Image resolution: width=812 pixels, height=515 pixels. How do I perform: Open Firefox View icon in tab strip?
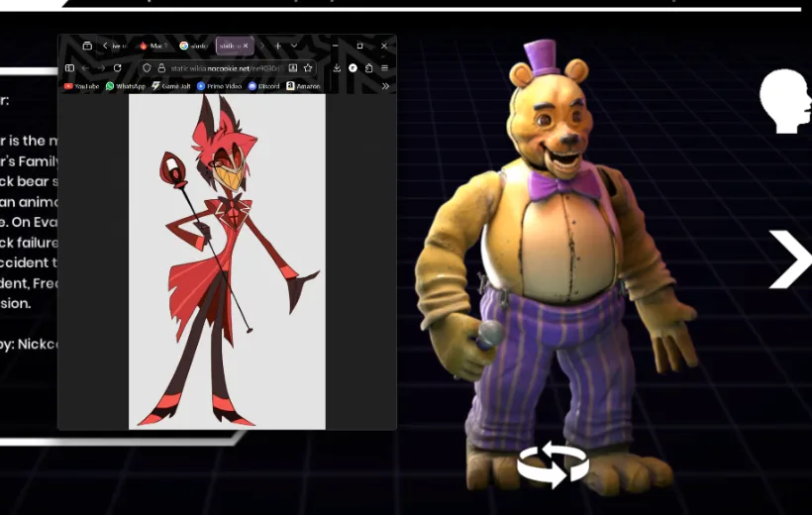(x=87, y=46)
